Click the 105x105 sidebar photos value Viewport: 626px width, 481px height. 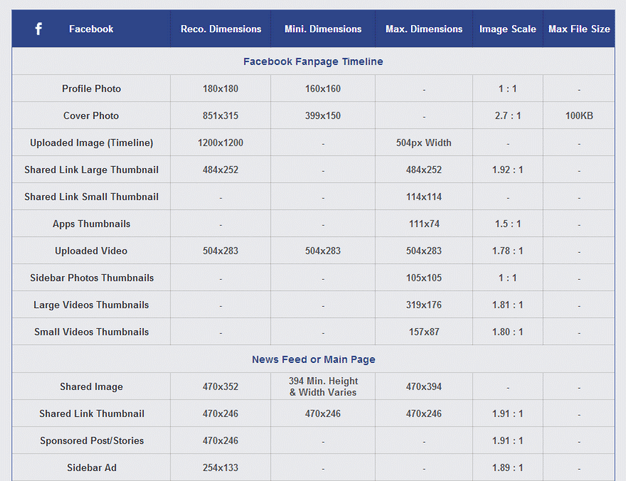pyautogui.click(x=424, y=278)
